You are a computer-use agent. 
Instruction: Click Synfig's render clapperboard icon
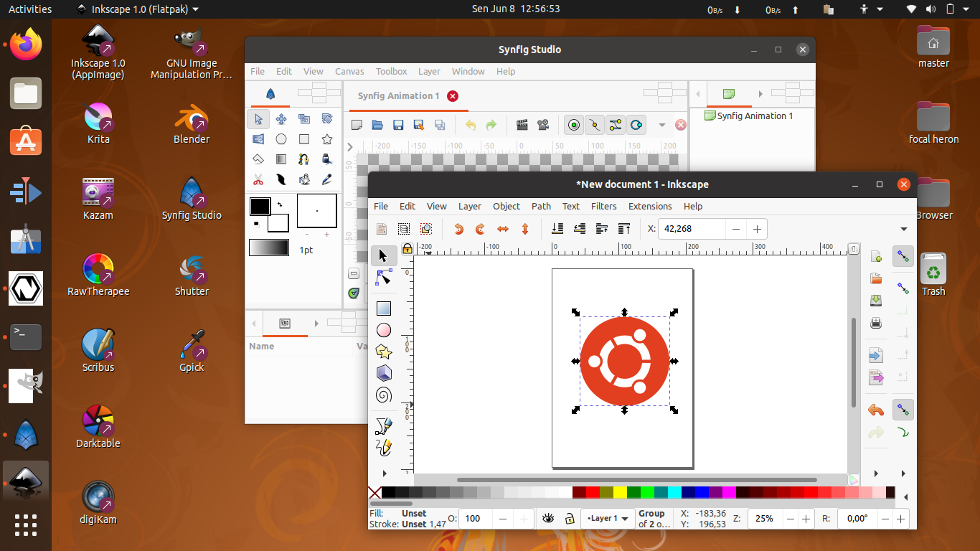(x=522, y=125)
